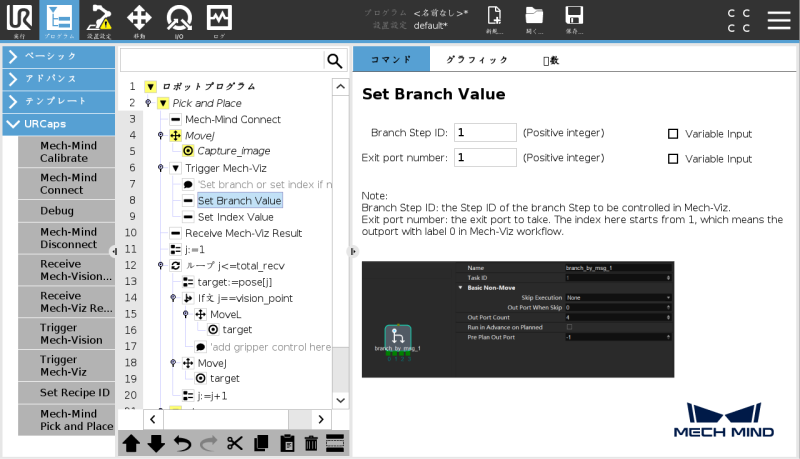This screenshot has height=459, width=800.
Task: Open the I/O tab icon
Action: click(179, 20)
